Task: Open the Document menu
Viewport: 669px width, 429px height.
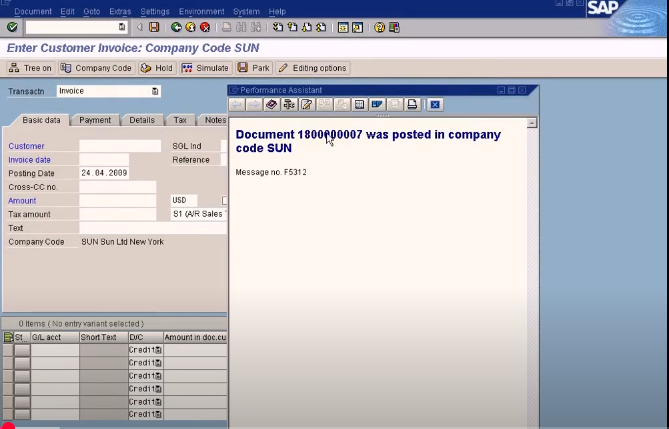Action: [33, 12]
